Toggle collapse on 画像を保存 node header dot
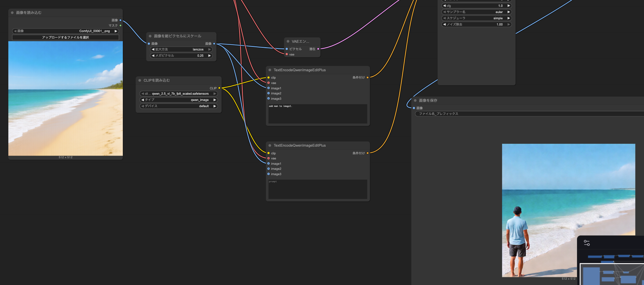Image resolution: width=644 pixels, height=285 pixels. click(x=415, y=101)
